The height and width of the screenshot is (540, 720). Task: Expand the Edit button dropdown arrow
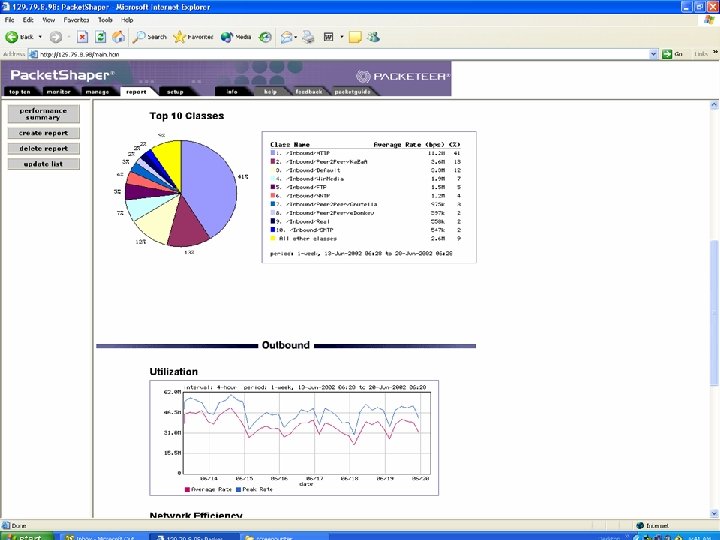[x=342, y=37]
